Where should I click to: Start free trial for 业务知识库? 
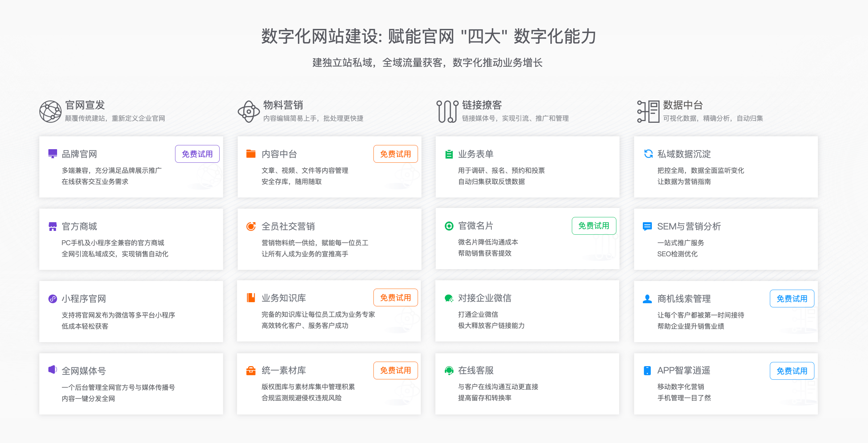pyautogui.click(x=395, y=298)
